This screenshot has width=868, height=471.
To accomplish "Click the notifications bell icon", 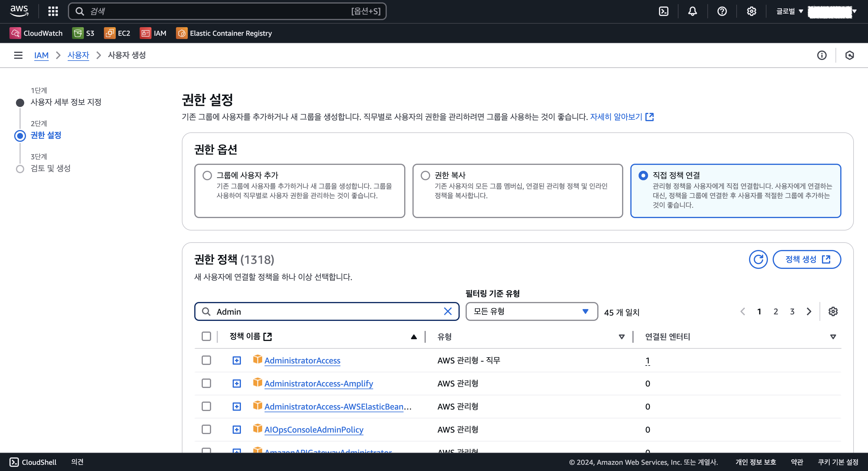I will (692, 11).
